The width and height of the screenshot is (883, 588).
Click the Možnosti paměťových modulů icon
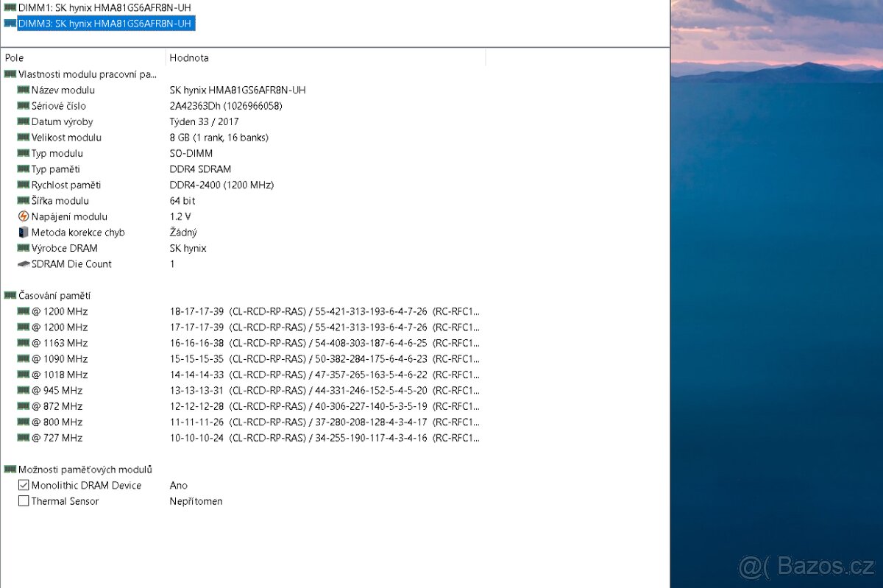(x=10, y=469)
